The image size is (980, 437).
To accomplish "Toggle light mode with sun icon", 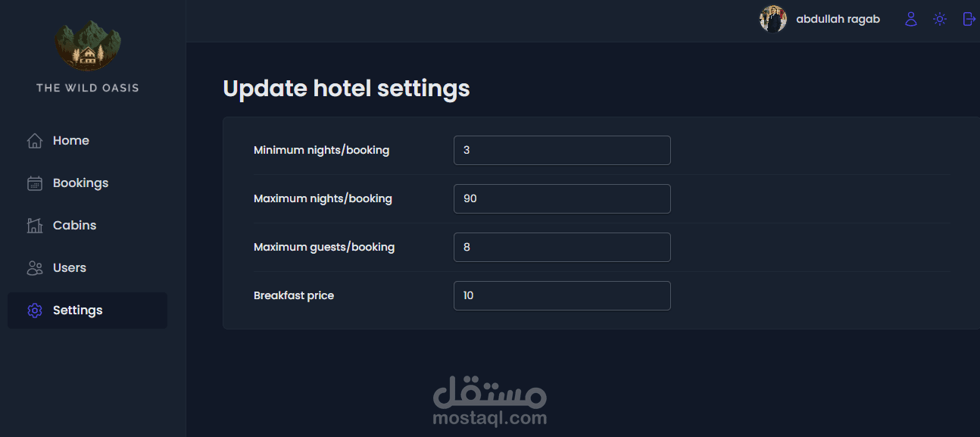I will 940,19.
